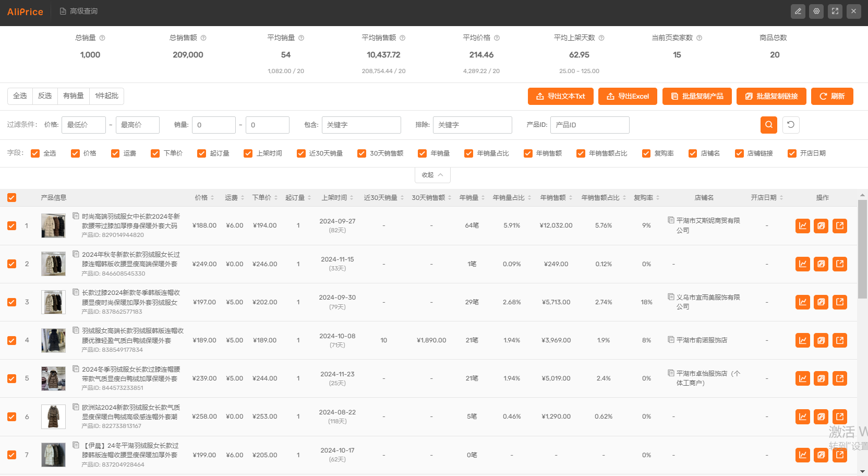Click the 最低价 price input field
Image resolution: width=868 pixels, height=476 pixels.
(x=83, y=125)
